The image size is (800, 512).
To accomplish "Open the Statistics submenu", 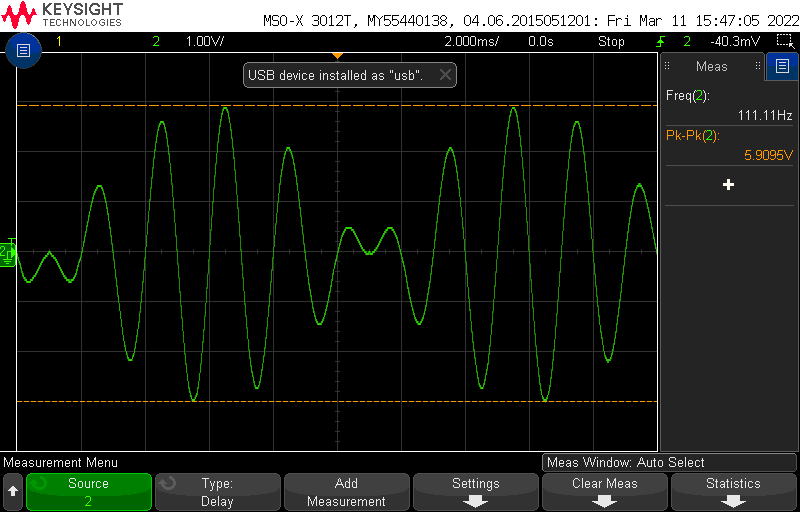I will (x=733, y=492).
